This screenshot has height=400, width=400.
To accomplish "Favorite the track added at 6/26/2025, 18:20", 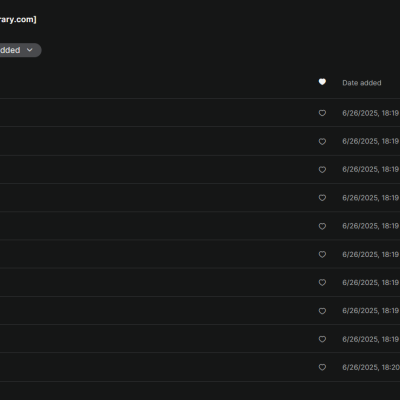I will pyautogui.click(x=322, y=367).
